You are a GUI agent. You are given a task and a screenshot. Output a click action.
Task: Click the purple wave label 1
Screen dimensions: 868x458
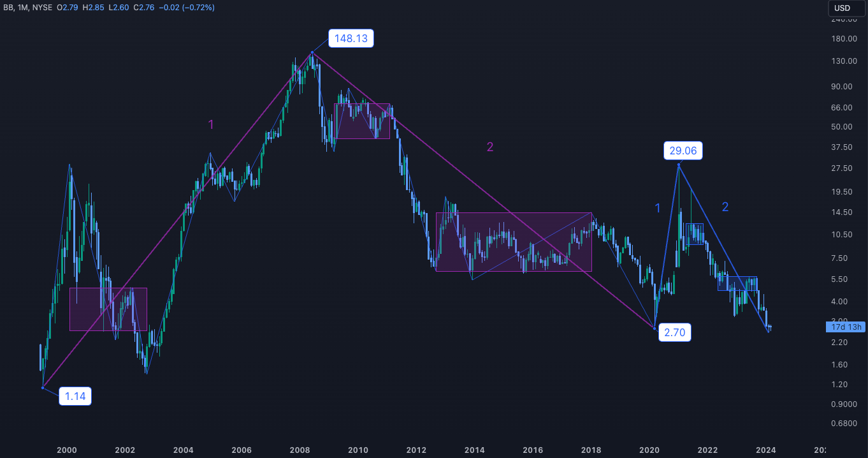pos(211,125)
